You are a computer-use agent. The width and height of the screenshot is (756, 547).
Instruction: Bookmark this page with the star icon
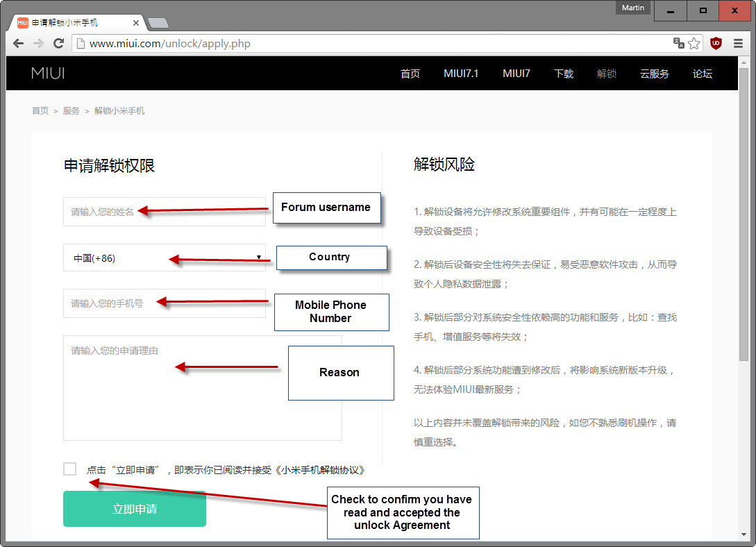tap(694, 43)
